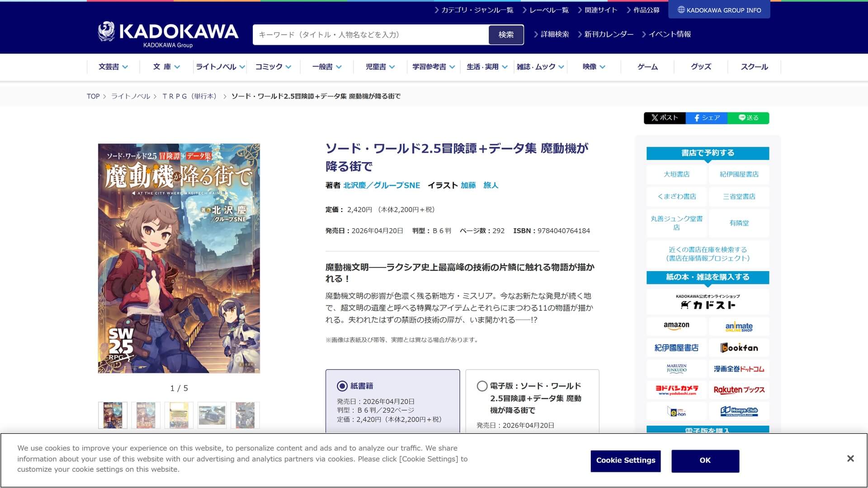Screen dimensions: 868x488
Task: Open the ゲーム menu item
Action: click(647, 67)
